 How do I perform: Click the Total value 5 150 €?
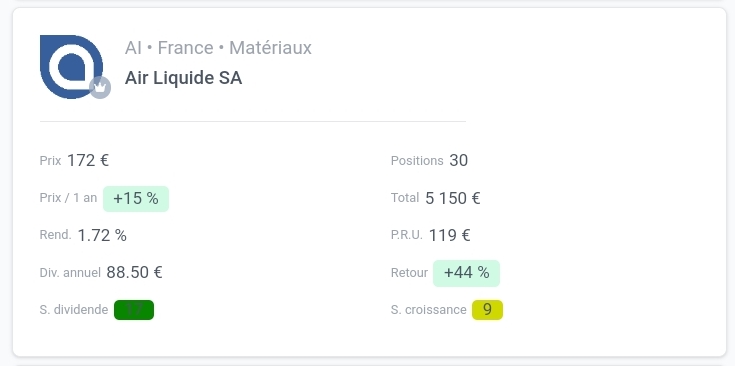pyautogui.click(x=453, y=198)
